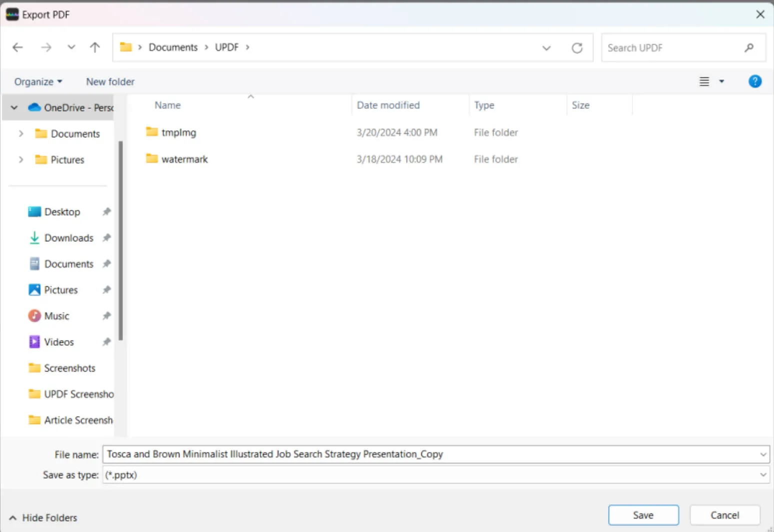The width and height of the screenshot is (774, 532).
Task: Click watermark date 3/18/2024 10:09 PM
Action: click(399, 159)
